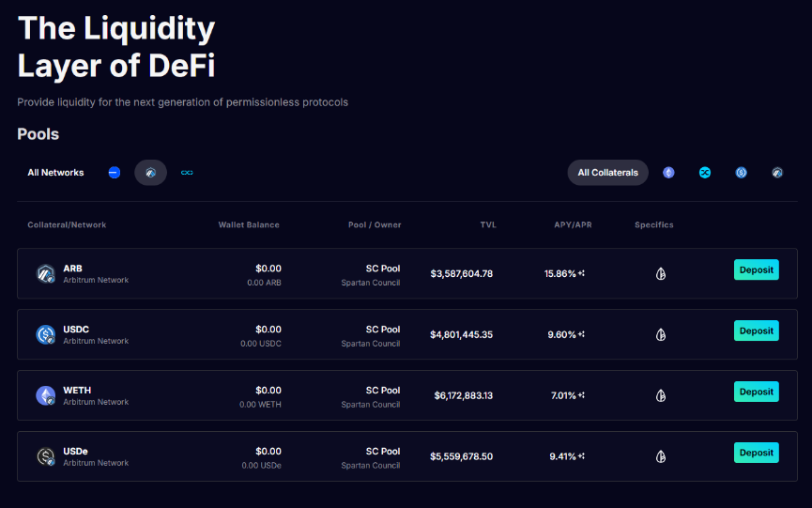
Task: Click the 9.60% APY value
Action: (x=562, y=334)
